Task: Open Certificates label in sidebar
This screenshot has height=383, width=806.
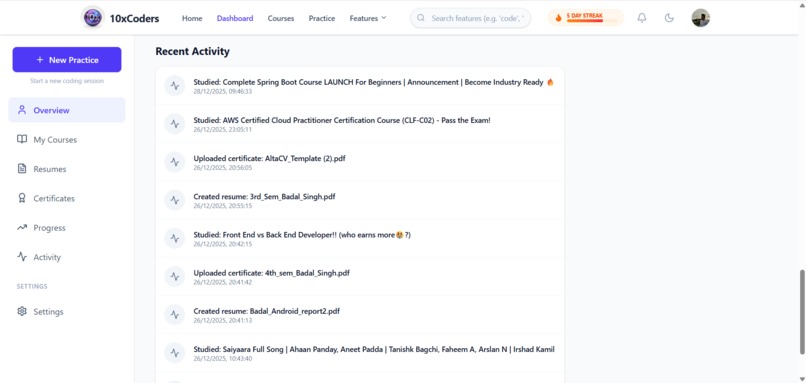Action: click(54, 198)
